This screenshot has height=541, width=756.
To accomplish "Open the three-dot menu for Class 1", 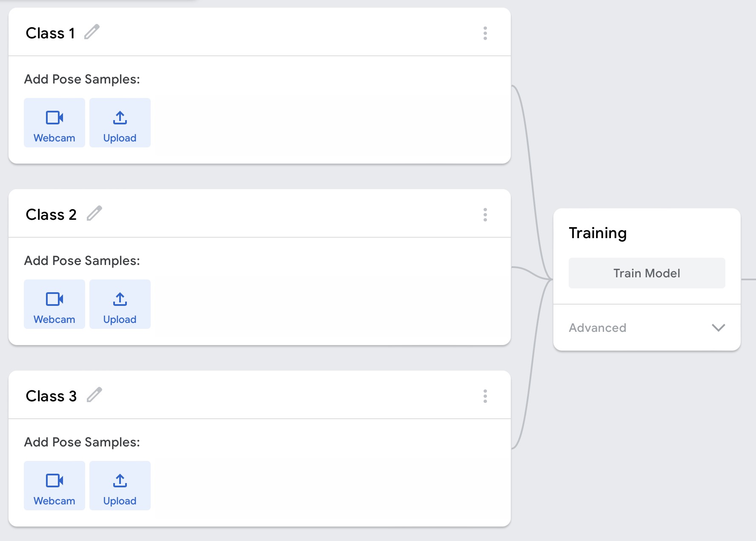I will (485, 33).
